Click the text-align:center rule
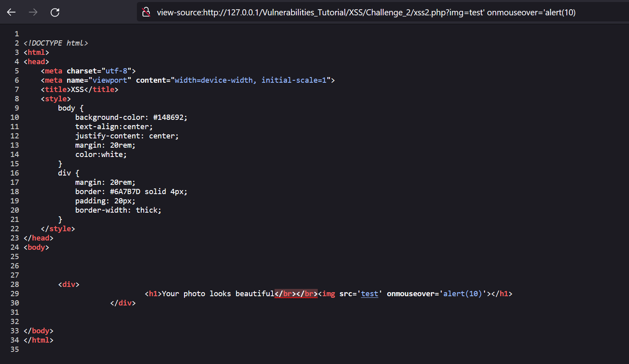The width and height of the screenshot is (629, 364). coord(114,127)
